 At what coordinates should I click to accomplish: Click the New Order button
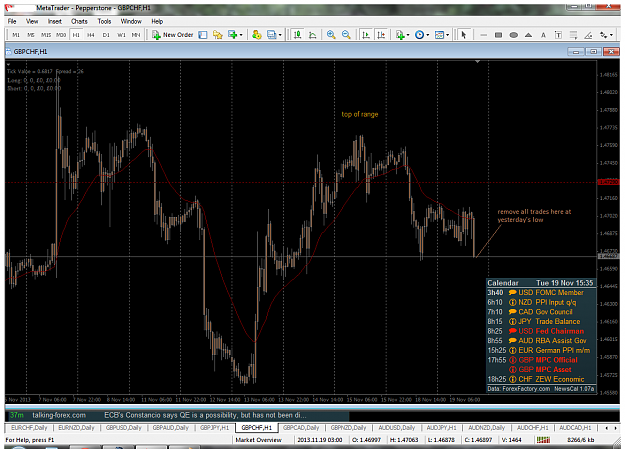tap(172, 35)
